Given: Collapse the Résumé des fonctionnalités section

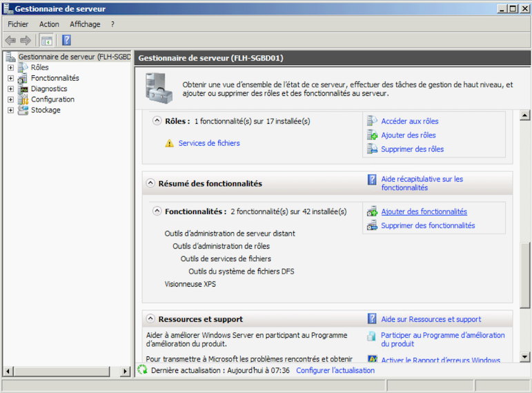Looking at the screenshot, I should click(x=150, y=183).
